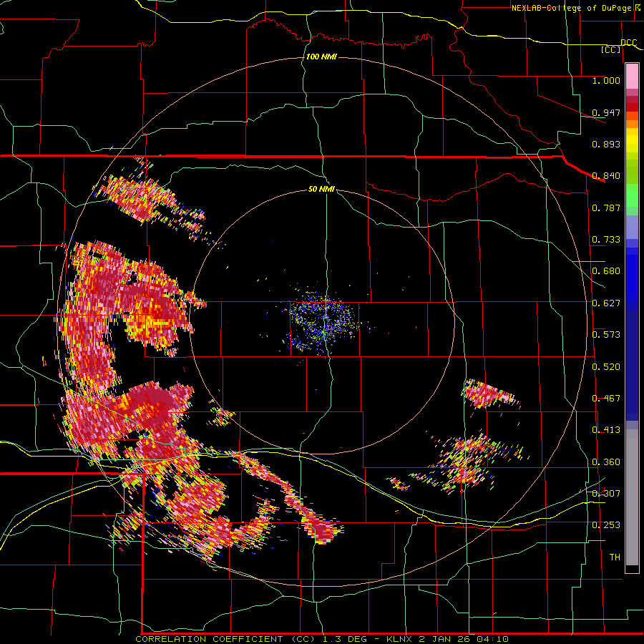The image size is (644, 644).
Task: Click the 0.360 scale value
Action: 606,462
